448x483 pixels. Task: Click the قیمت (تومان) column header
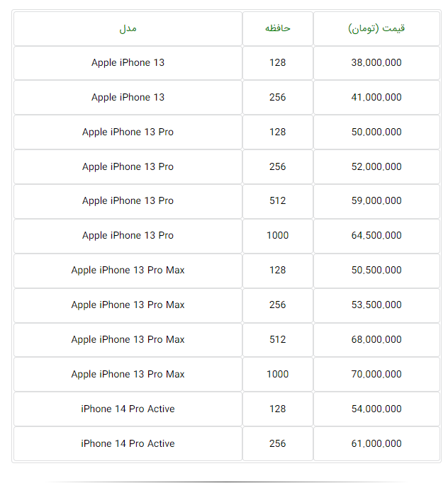pos(376,28)
